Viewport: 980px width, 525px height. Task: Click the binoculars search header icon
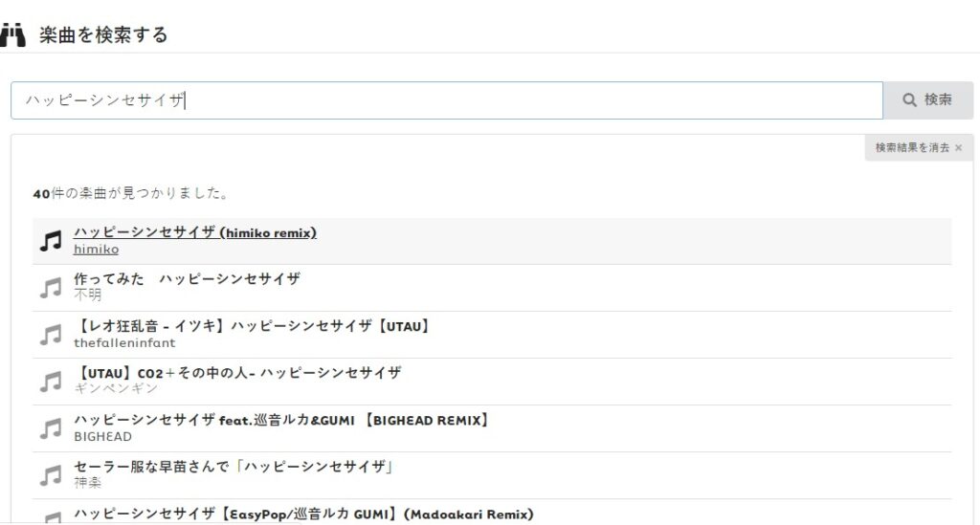(x=12, y=35)
